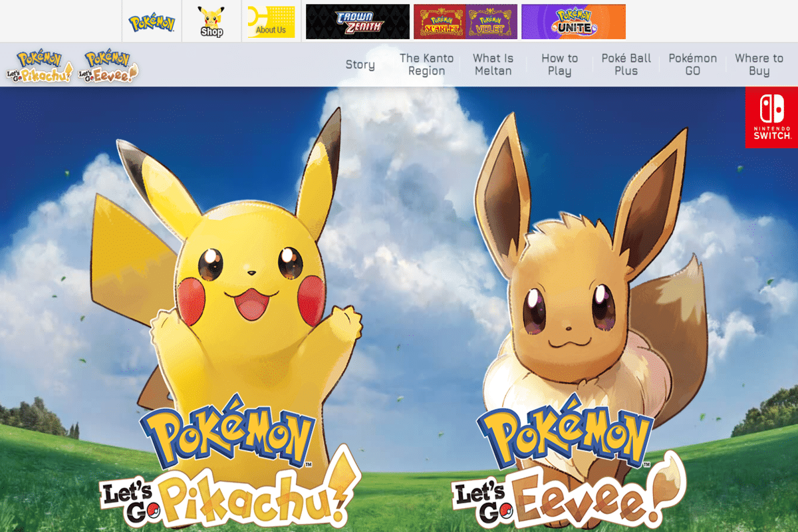Click the Pokémon Scarlet banner
Image resolution: width=798 pixels, height=532 pixels.
[440, 21]
